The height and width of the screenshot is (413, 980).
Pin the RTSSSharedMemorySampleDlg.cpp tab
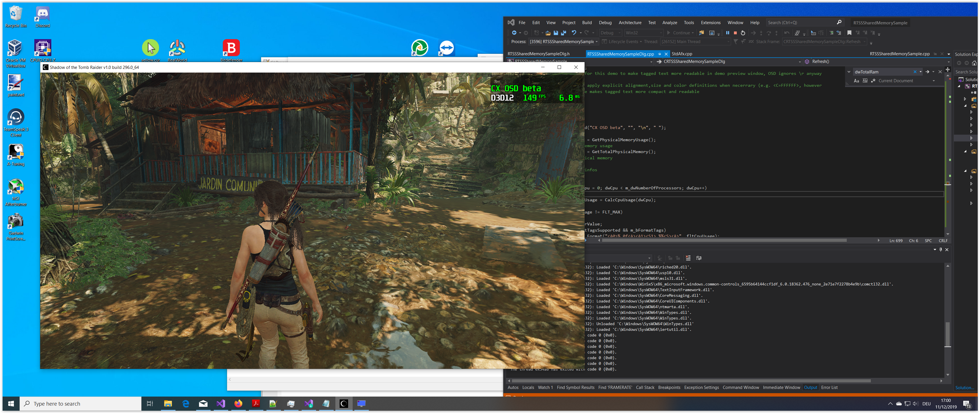(x=660, y=54)
